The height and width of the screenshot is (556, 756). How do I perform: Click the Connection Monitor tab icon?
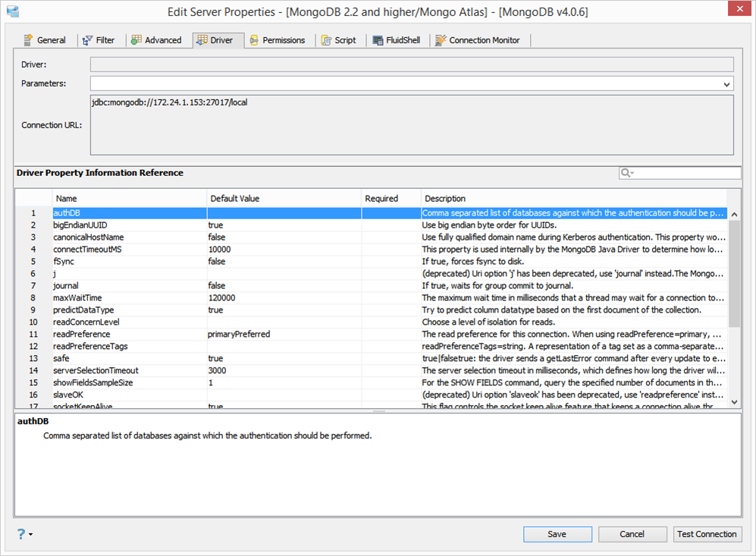[x=441, y=40]
